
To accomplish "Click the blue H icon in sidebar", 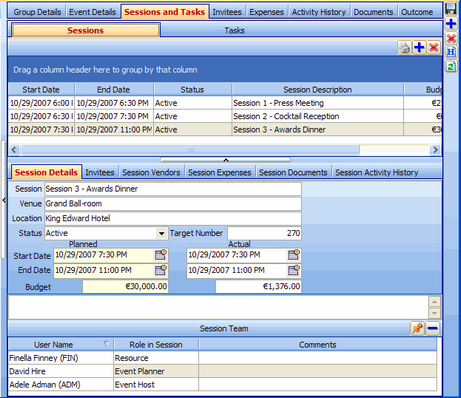I will point(451,52).
